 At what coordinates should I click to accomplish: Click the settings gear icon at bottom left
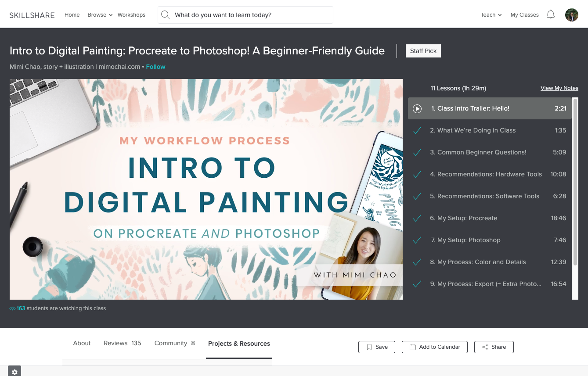click(14, 372)
